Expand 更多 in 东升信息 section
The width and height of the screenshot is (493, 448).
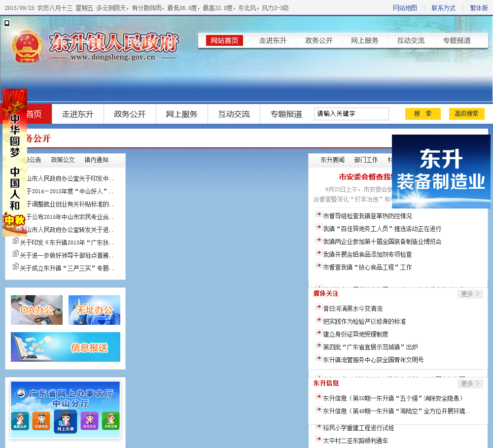click(x=470, y=383)
